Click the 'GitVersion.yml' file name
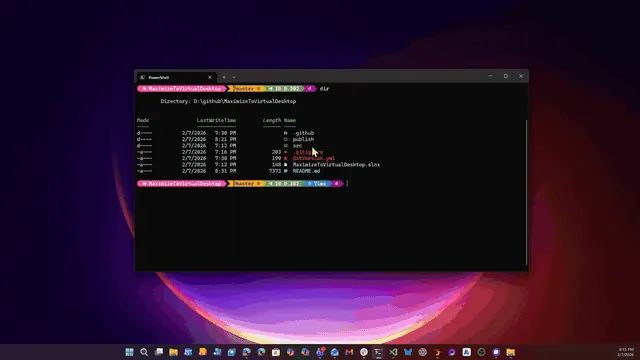The image size is (640, 360). 314,158
